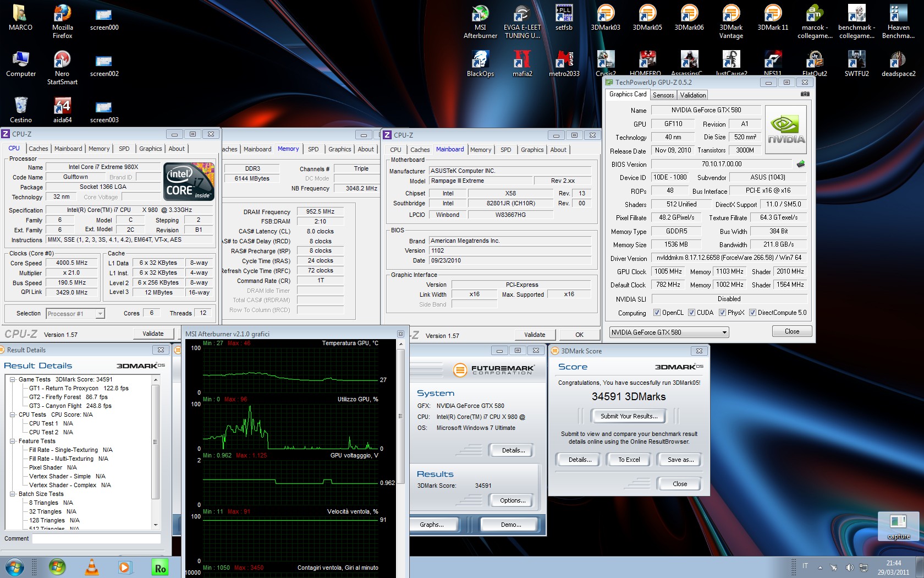Open the setfsb desktop icon
The image size is (924, 578).
(564, 17)
